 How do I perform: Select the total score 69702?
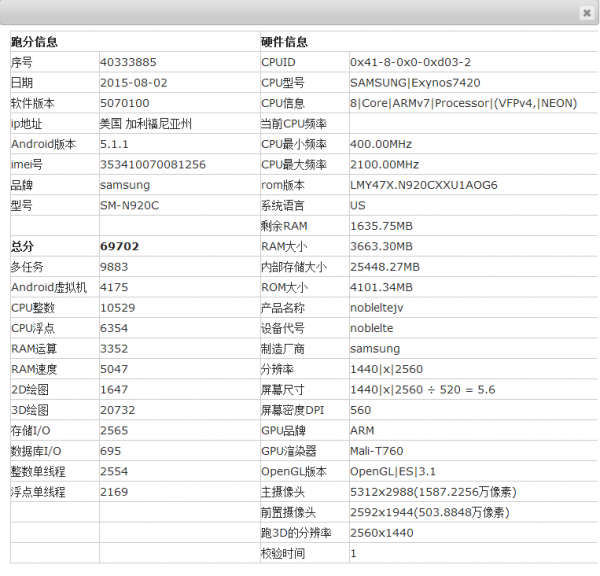(120, 246)
